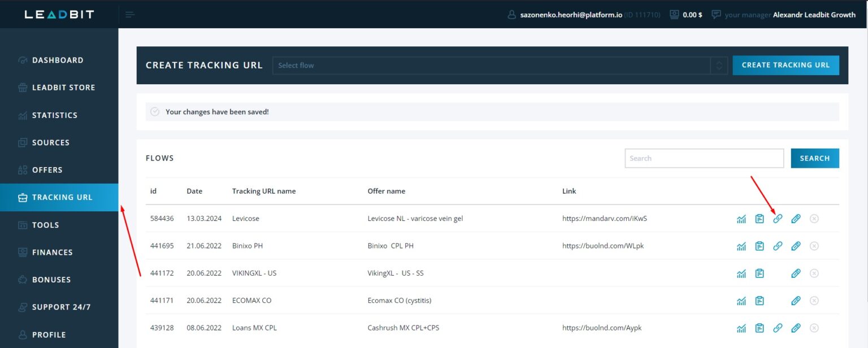The image size is (868, 348).
Task: Click the hamburger menu beside the sidebar
Action: click(x=130, y=14)
